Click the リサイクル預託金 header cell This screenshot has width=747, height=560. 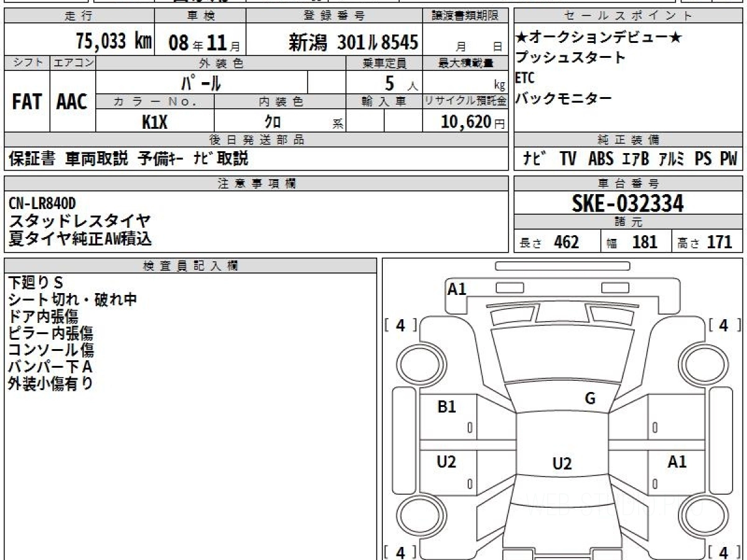tap(466, 101)
